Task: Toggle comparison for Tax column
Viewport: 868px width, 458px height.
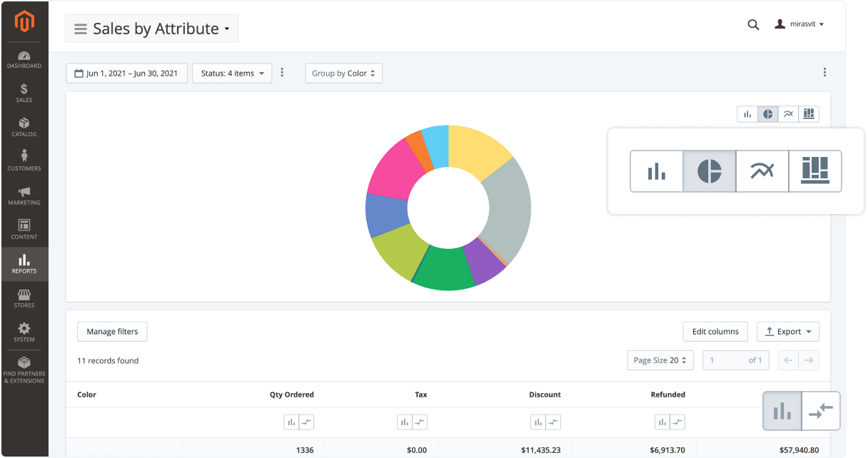Action: click(420, 422)
